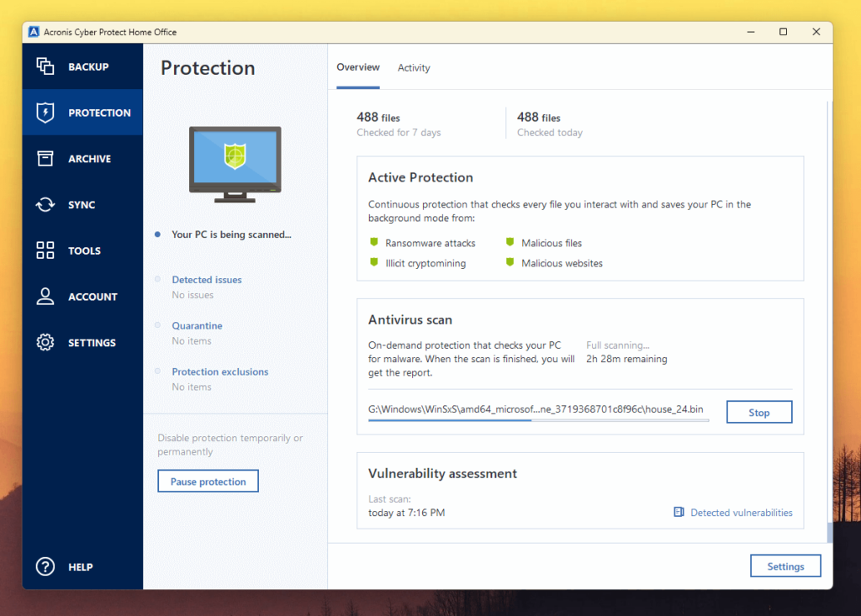Click the Acronis logo in title bar
Image resolution: width=861 pixels, height=616 pixels.
34,32
